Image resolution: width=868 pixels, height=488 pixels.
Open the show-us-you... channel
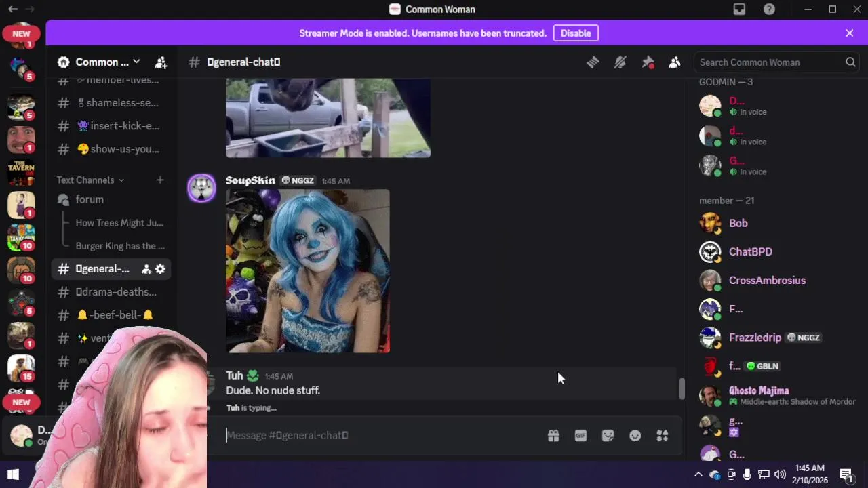point(111,149)
